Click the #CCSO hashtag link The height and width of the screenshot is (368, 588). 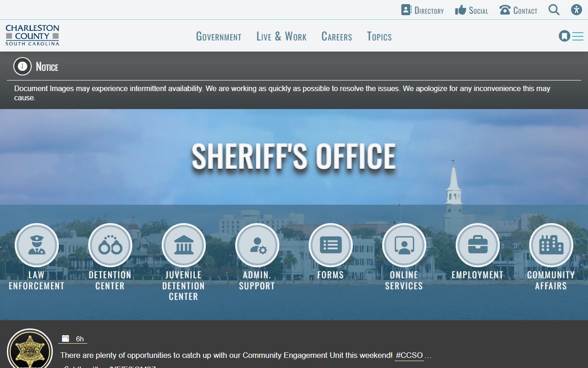409,356
